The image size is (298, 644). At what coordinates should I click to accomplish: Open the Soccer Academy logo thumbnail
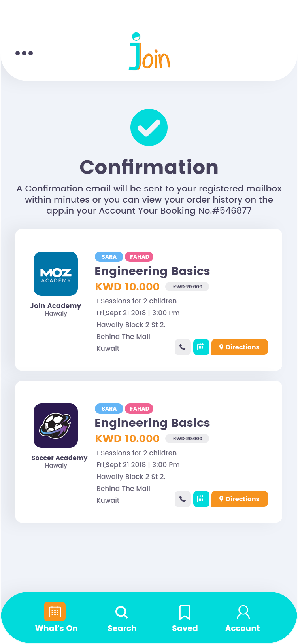point(56,426)
